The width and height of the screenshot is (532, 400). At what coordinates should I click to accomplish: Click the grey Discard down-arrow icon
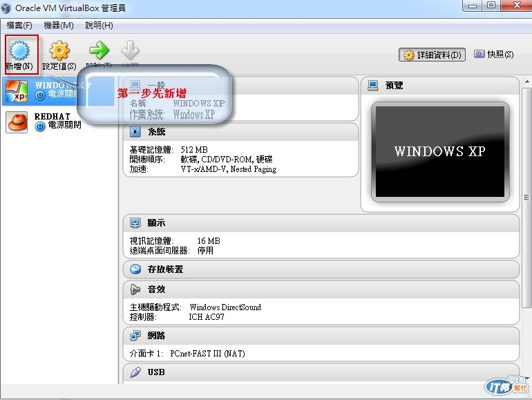(x=131, y=50)
